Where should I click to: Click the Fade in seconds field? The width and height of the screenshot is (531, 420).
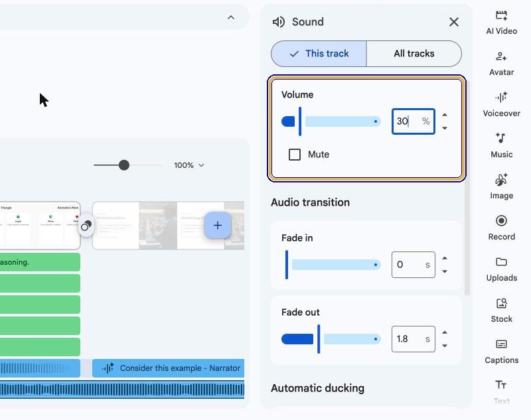413,265
